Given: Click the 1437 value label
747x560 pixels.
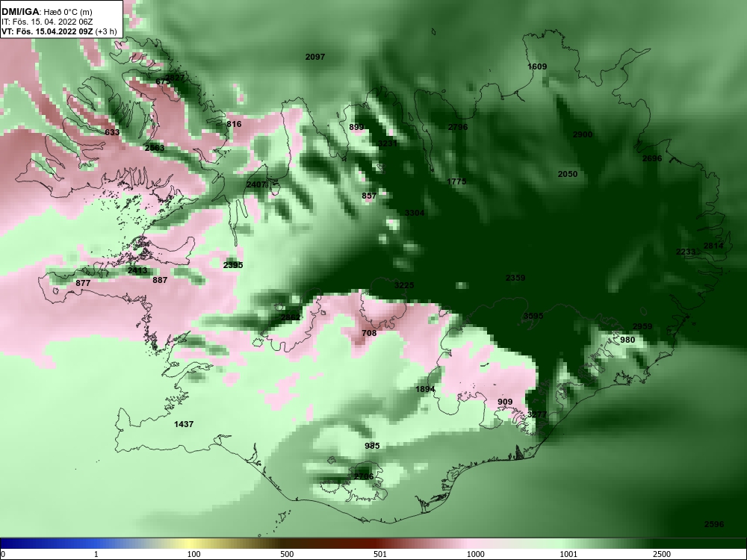Looking at the screenshot, I should click(184, 424).
